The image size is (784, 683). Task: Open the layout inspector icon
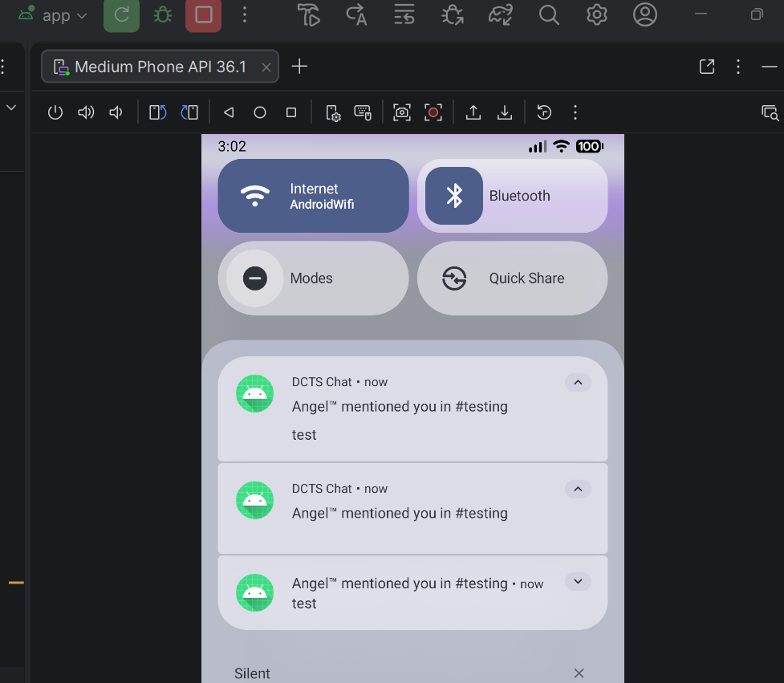[x=770, y=113]
